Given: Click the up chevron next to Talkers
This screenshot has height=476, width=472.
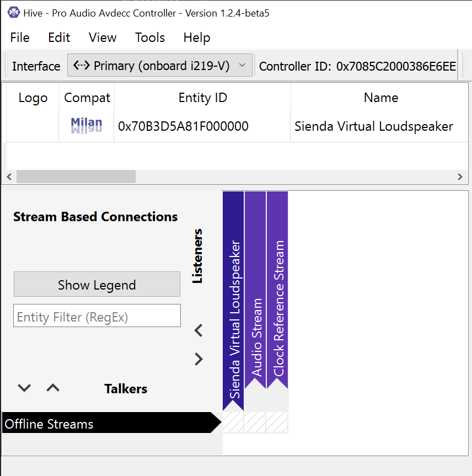Looking at the screenshot, I should tap(53, 388).
